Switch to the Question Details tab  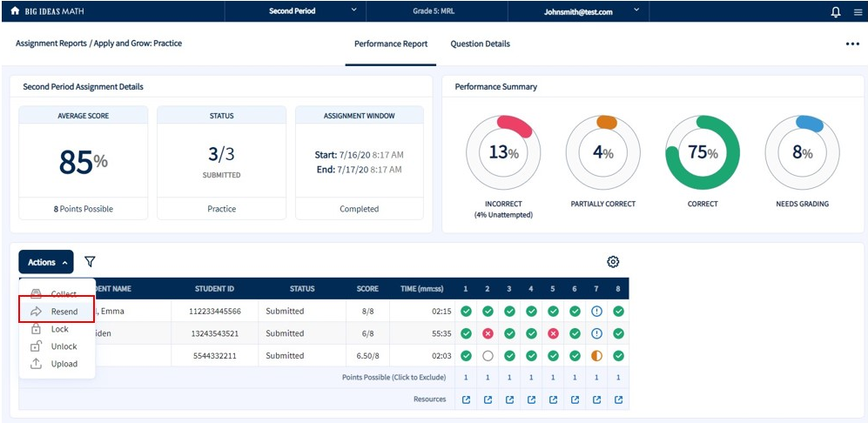pyautogui.click(x=480, y=44)
